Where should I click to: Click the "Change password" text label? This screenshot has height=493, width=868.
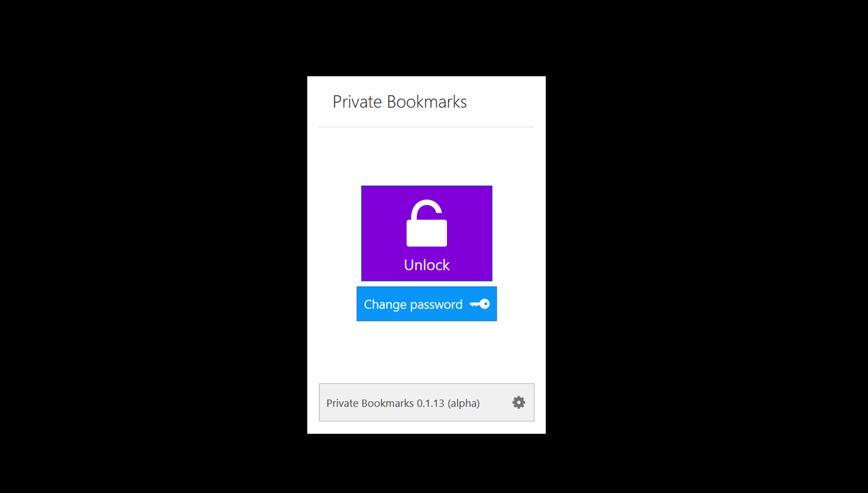click(x=413, y=304)
